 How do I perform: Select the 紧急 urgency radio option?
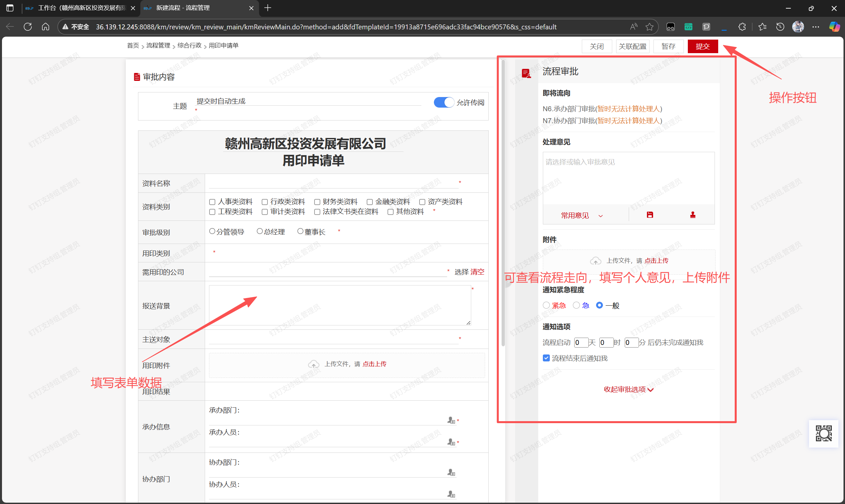(546, 305)
